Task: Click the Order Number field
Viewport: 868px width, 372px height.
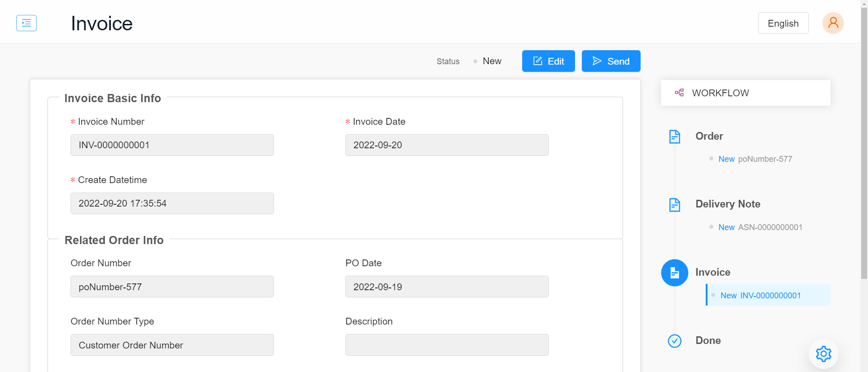Action: click(172, 287)
